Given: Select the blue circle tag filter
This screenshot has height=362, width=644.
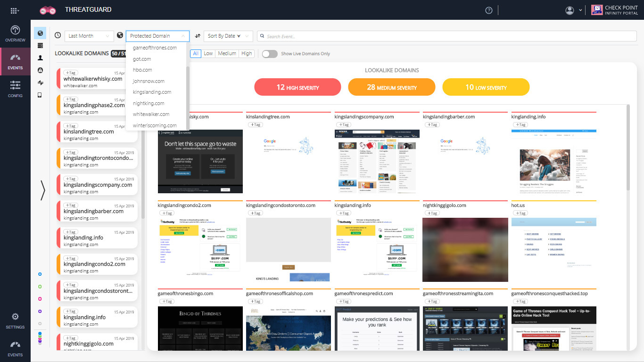Looking at the screenshot, I should tap(40, 274).
